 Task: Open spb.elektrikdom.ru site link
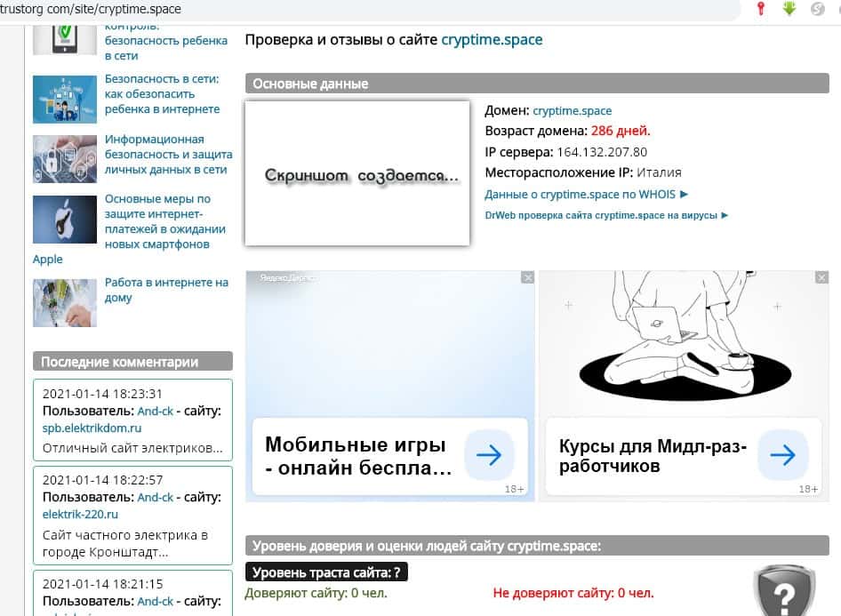92,428
